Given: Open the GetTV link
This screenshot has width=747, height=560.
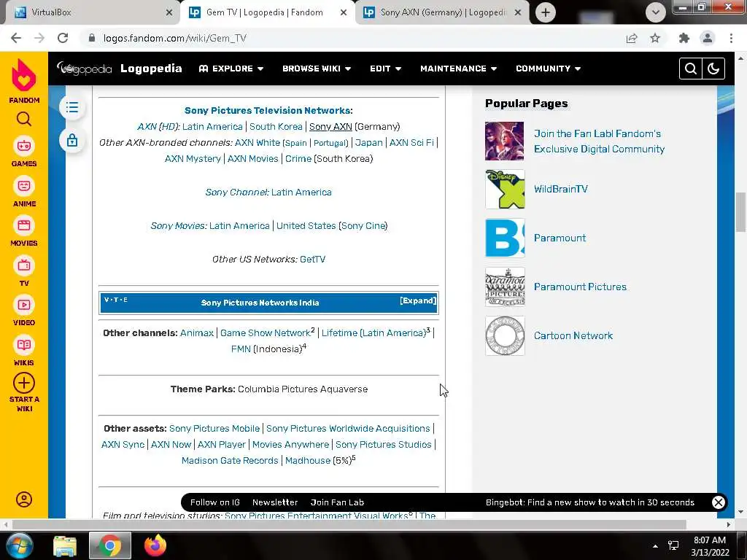Looking at the screenshot, I should point(312,259).
